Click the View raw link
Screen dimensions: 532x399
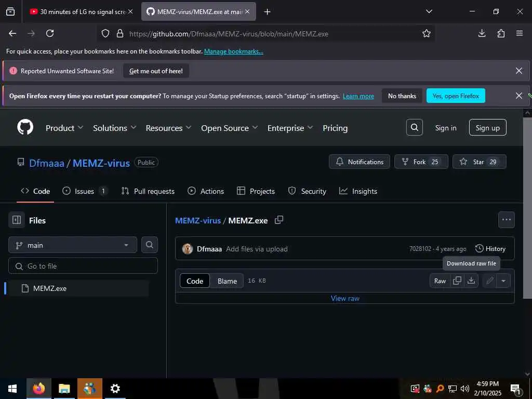(345, 298)
